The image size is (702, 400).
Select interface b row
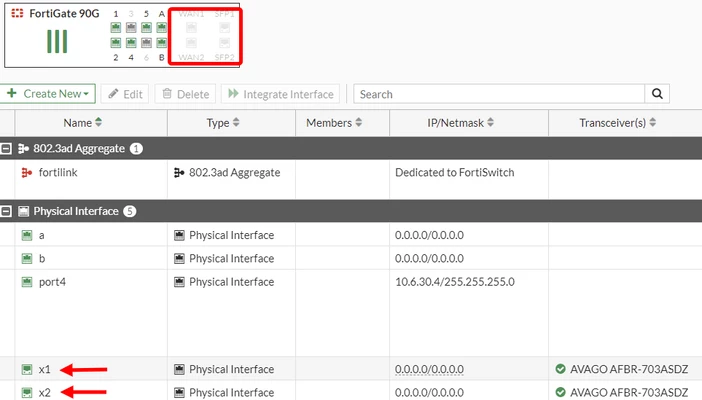point(351,258)
